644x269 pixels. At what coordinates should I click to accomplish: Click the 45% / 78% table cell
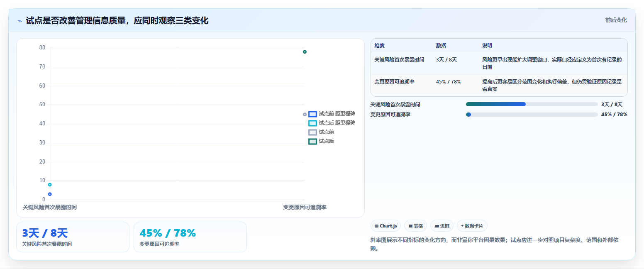[448, 81]
